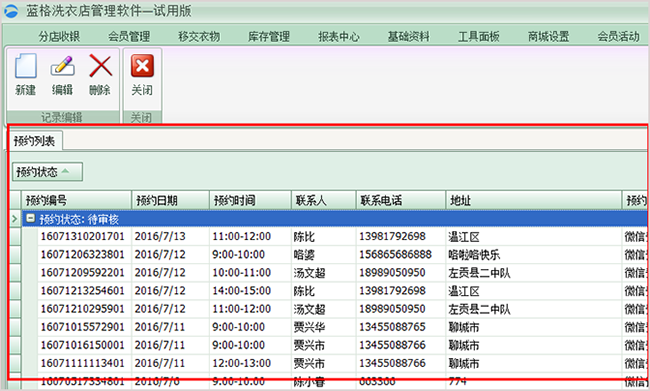650x391 pixels.
Task: Click time cell 14:00-15:00
Action: pyautogui.click(x=242, y=291)
